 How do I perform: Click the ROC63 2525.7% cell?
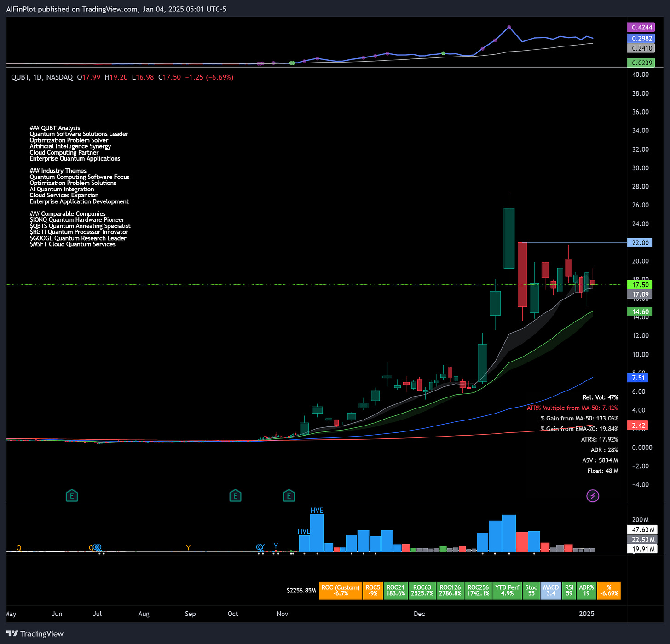422,591
